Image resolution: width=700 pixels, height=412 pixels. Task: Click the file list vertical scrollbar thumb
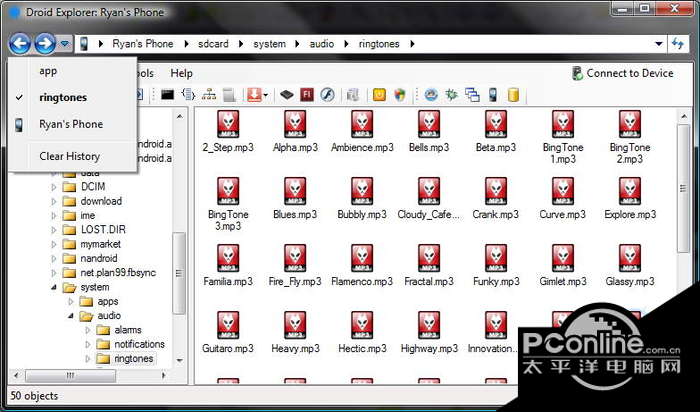click(x=684, y=188)
